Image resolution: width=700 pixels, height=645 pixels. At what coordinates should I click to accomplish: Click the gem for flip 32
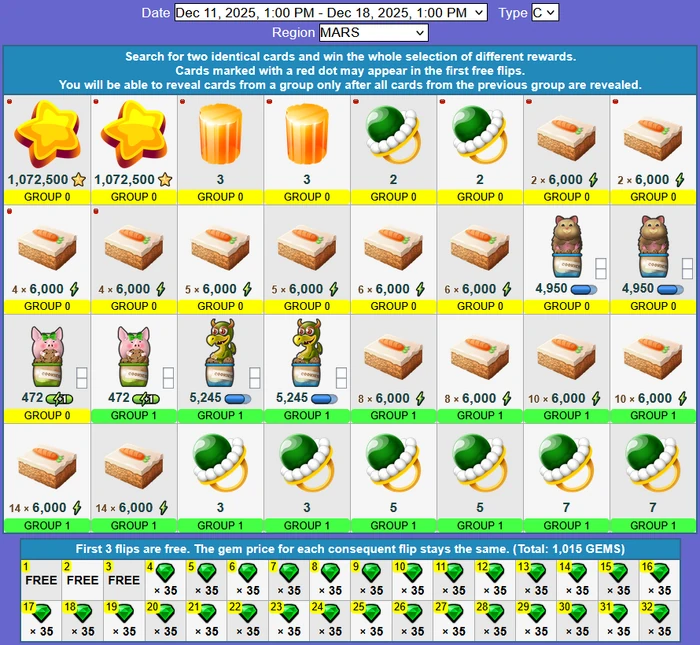point(660,614)
